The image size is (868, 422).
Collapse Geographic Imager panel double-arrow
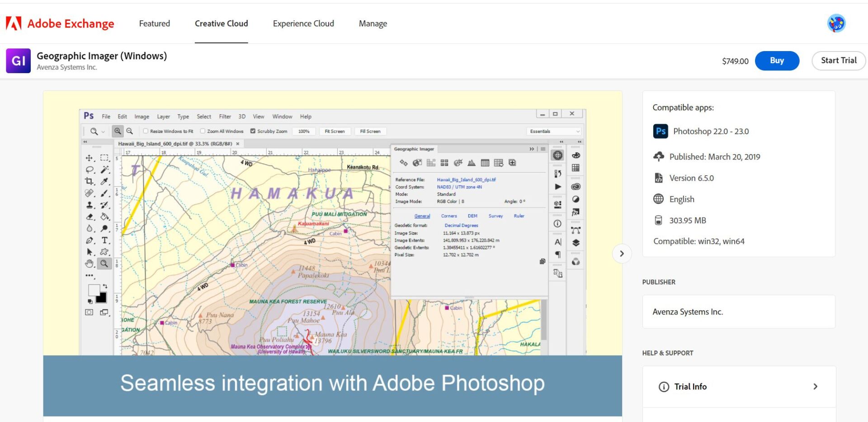532,149
